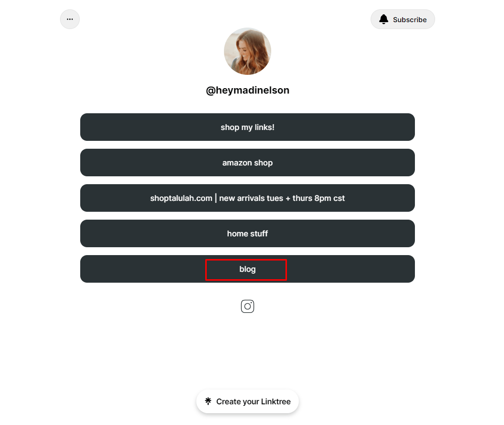
Task: Click the "Create your Linktree" button
Action: click(x=248, y=401)
